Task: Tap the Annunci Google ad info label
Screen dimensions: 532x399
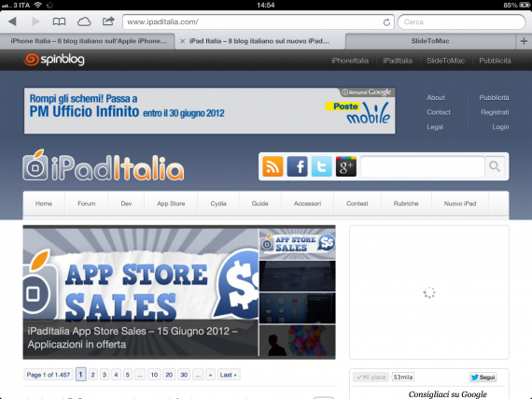Action: pyautogui.click(x=367, y=92)
